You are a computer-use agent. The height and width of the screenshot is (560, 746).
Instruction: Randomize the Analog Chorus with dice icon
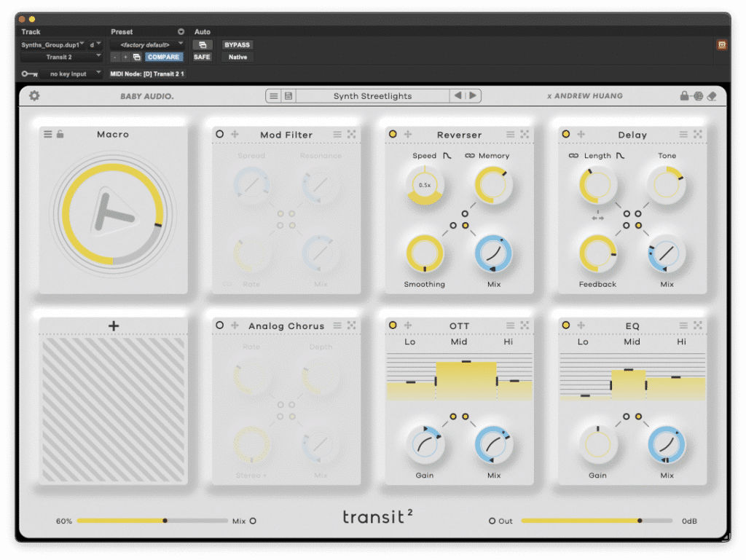click(352, 326)
